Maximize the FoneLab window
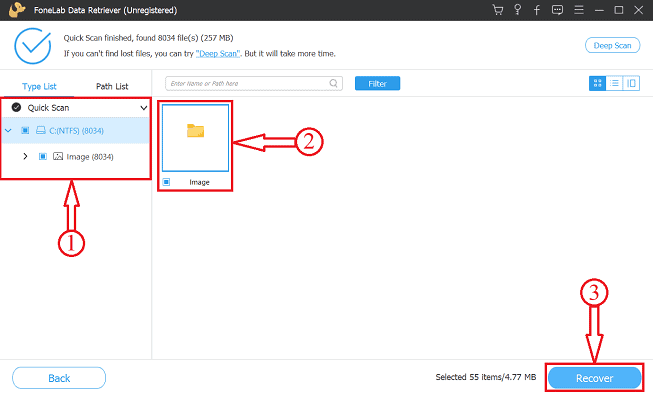 point(619,10)
